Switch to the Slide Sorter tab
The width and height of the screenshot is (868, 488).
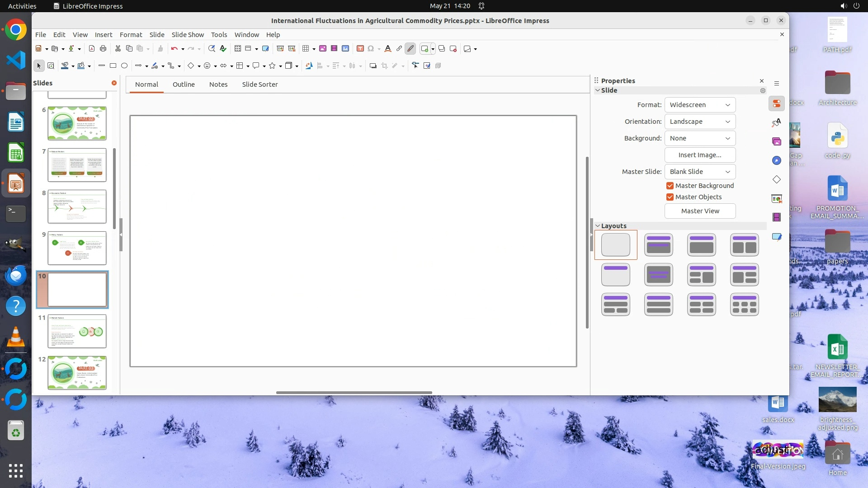259,84
